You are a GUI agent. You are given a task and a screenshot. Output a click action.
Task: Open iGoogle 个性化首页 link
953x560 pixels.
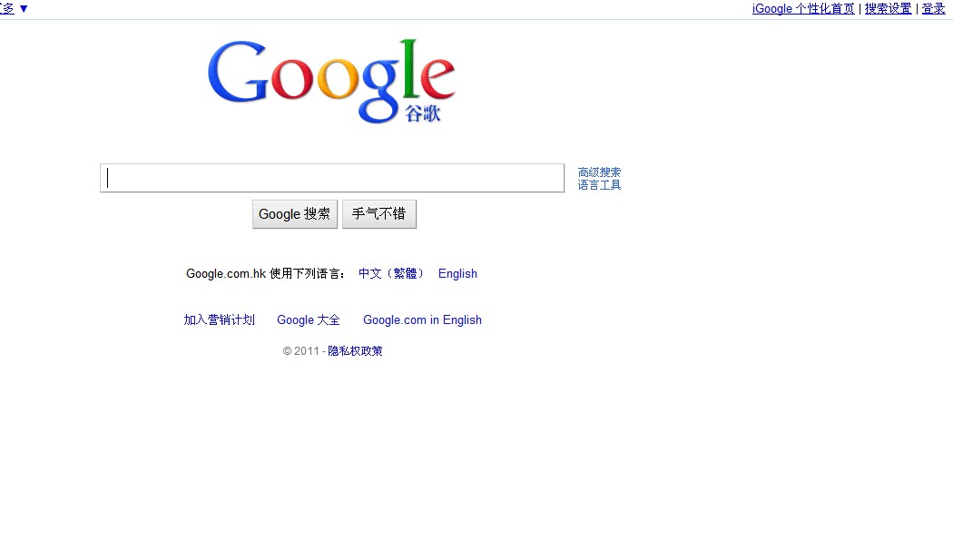coord(803,8)
